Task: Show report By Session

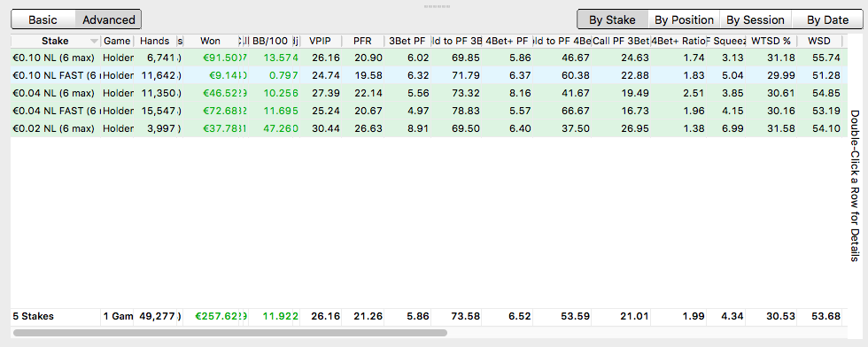Action: (755, 19)
